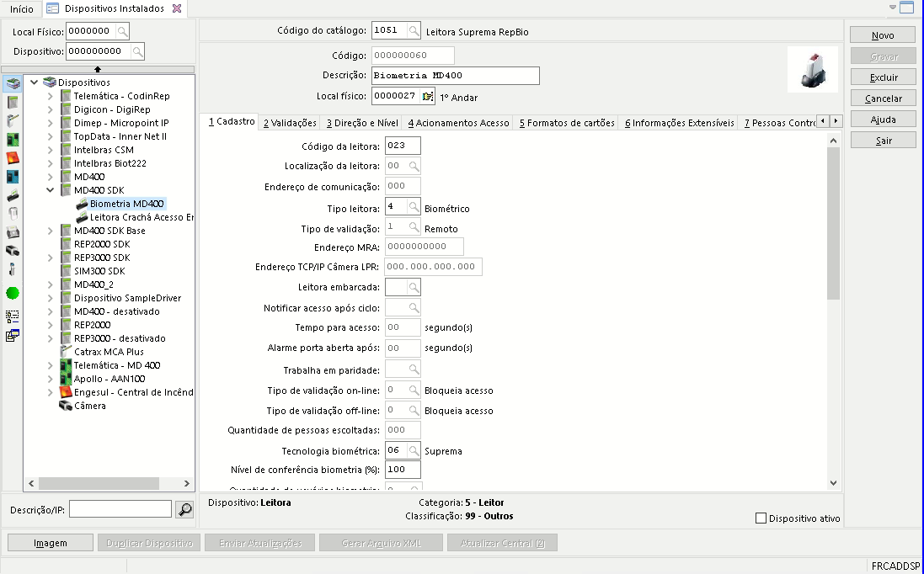
Task: Click the Novo button
Action: point(882,35)
